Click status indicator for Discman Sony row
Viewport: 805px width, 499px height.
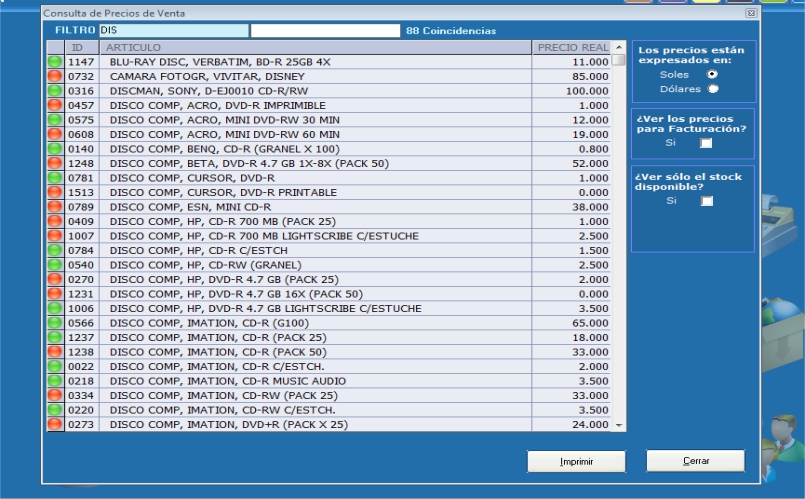tap(54, 90)
